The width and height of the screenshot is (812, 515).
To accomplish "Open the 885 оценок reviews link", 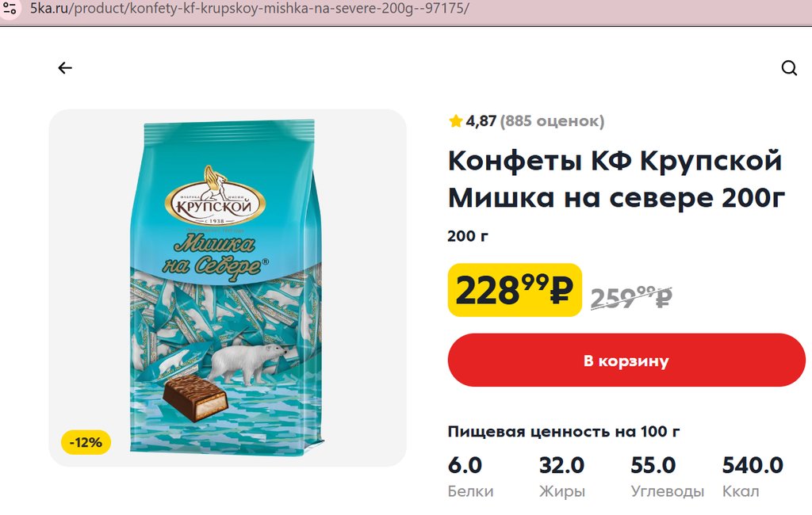I will (x=552, y=121).
